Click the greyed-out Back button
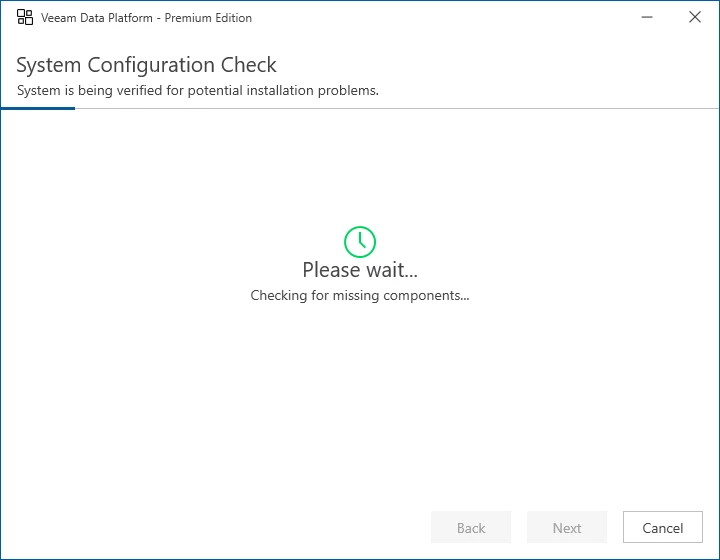The image size is (720, 560). [471, 528]
